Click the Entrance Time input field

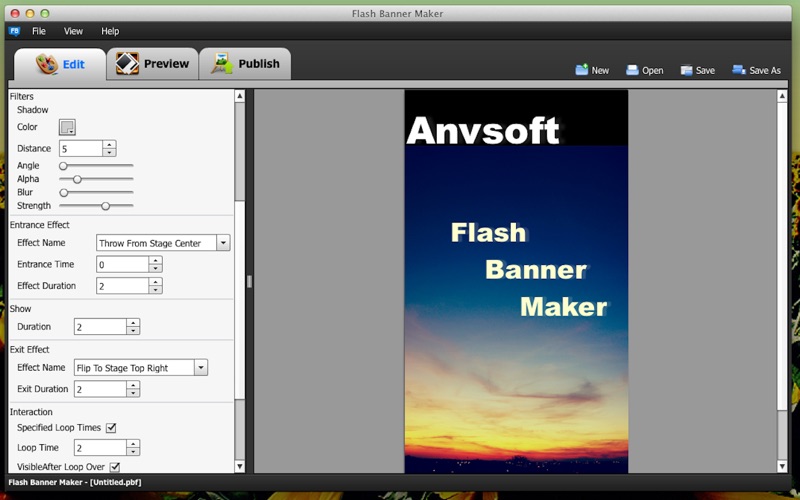(x=122, y=264)
